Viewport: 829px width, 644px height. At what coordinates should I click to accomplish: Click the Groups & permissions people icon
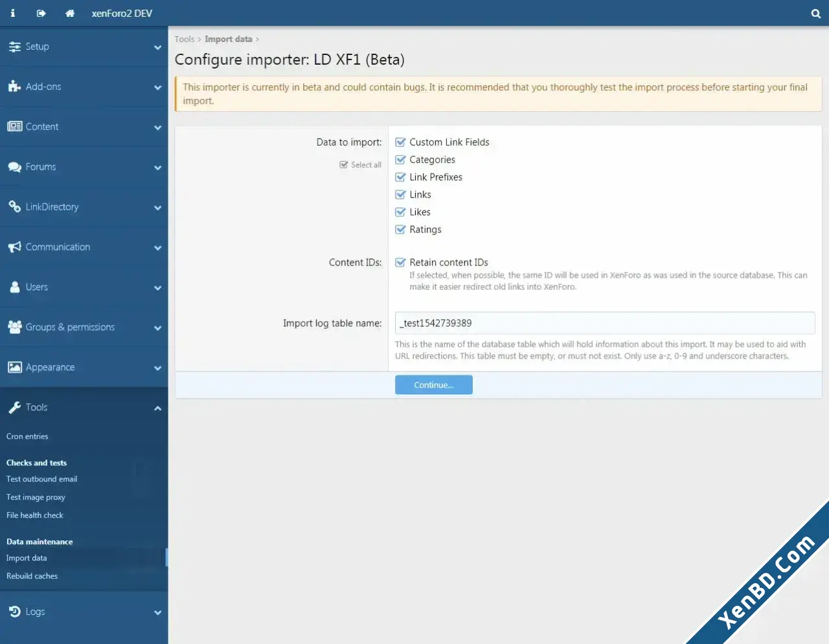[14, 327]
